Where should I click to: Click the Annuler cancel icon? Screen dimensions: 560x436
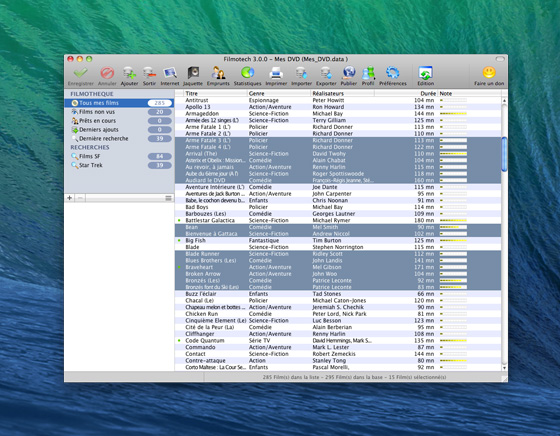click(107, 73)
